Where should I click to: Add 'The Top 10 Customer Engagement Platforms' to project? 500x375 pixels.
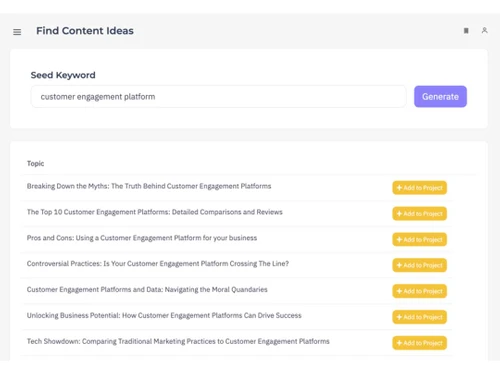point(419,214)
